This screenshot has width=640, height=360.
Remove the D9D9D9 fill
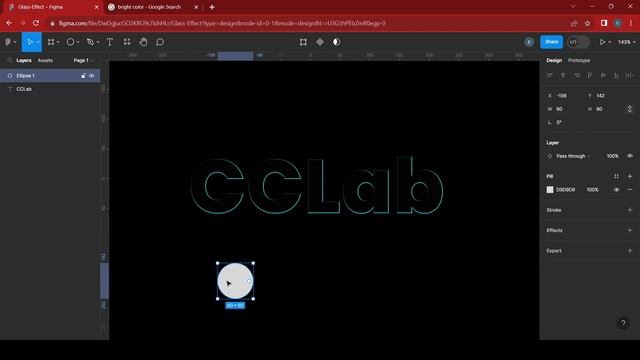(630, 190)
